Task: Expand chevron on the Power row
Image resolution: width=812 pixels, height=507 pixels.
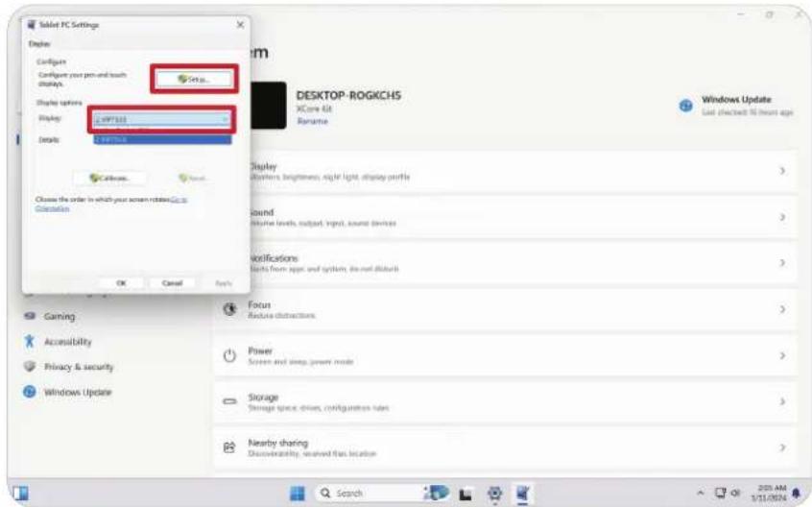Action: click(782, 355)
